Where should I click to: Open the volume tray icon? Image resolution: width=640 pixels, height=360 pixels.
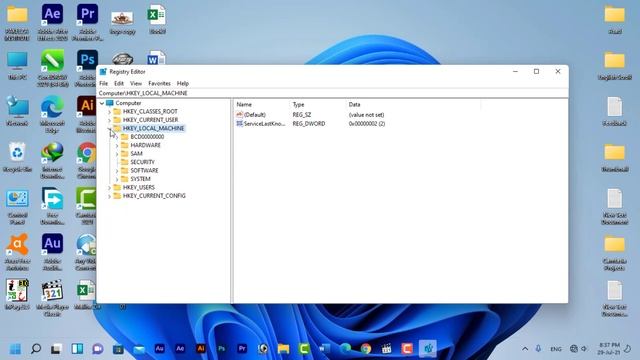(x=584, y=349)
